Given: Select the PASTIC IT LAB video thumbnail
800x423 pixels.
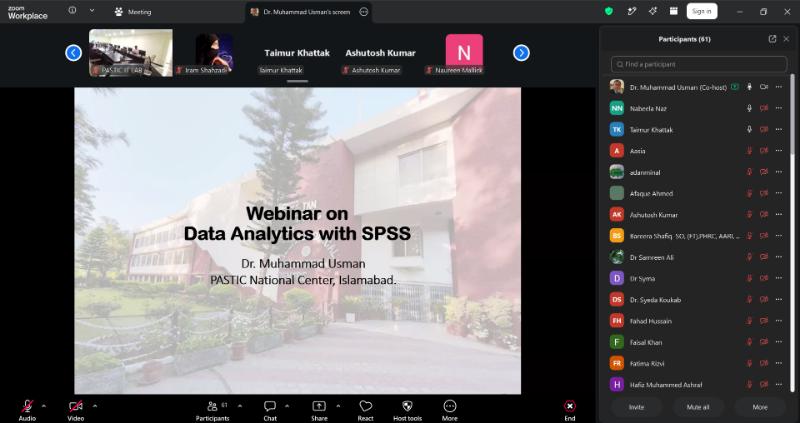Looking at the screenshot, I should [x=131, y=53].
